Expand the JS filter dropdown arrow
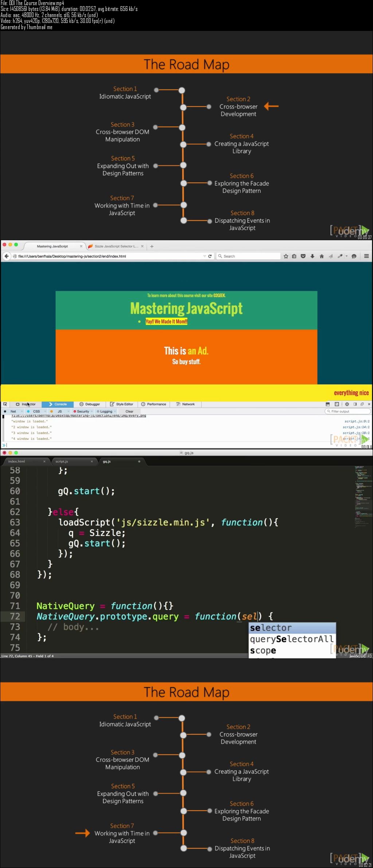This screenshot has width=373, height=868. [68, 411]
